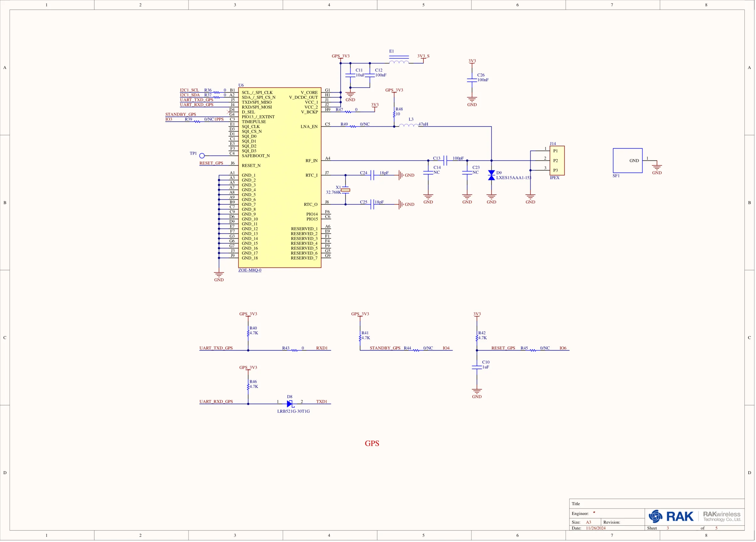Select the C13 series capacitor symbol
756x542 pixels.
[x=445, y=161]
